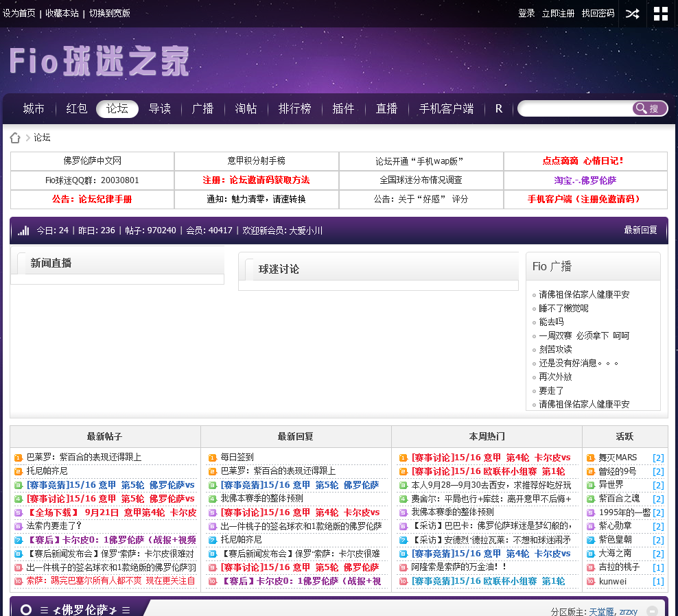This screenshot has width=678, height=616.
Task: Click the home icon in breadcrumb
Action: (15, 138)
